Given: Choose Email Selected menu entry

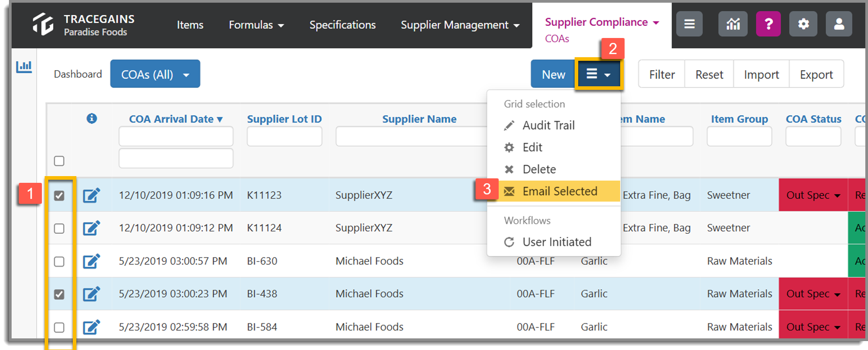Looking at the screenshot, I should click(554, 191).
